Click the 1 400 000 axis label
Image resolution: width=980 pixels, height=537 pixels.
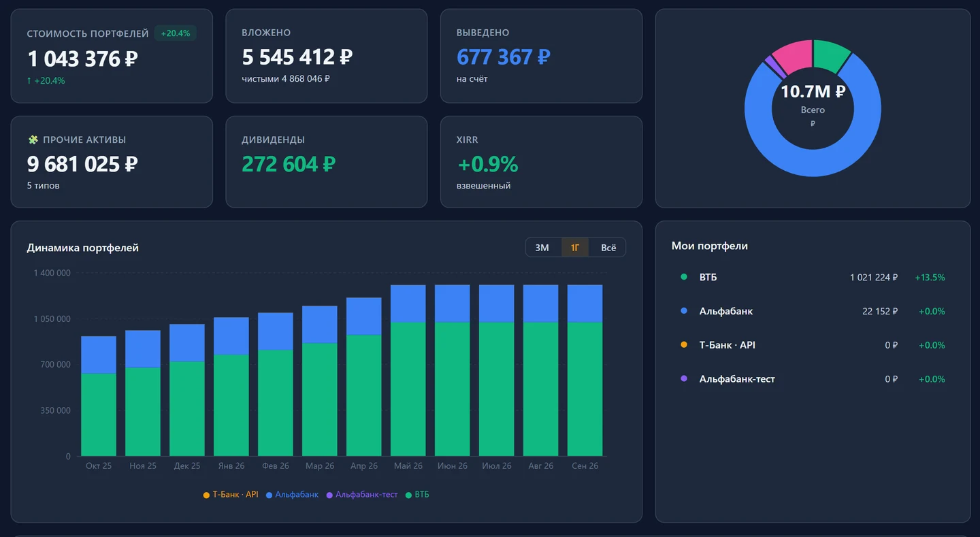(52, 273)
